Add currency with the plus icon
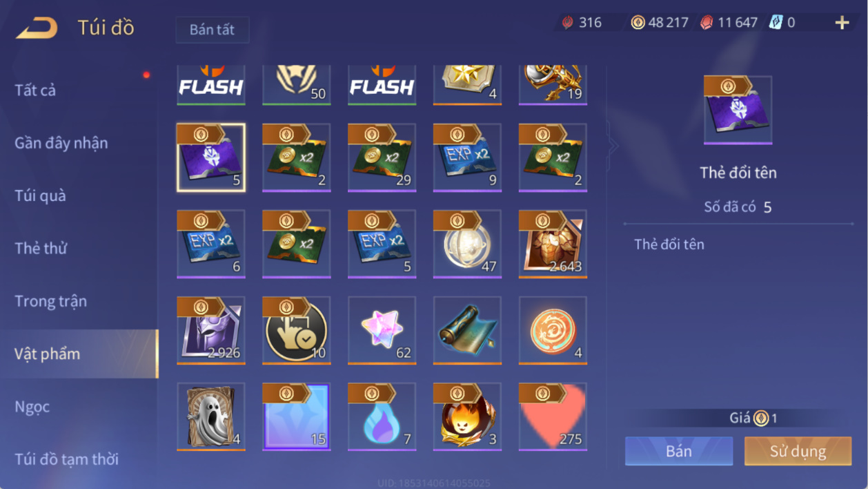 842,23
